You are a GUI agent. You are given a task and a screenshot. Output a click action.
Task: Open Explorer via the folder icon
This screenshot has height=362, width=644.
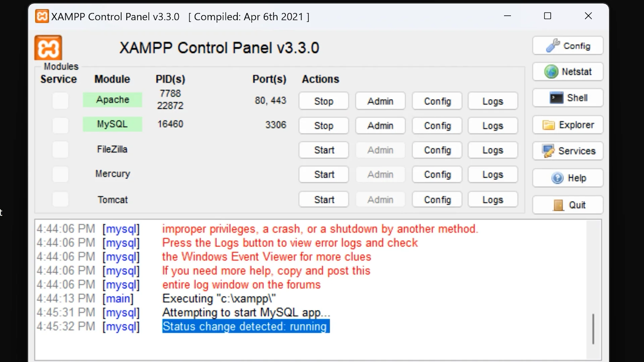click(568, 125)
